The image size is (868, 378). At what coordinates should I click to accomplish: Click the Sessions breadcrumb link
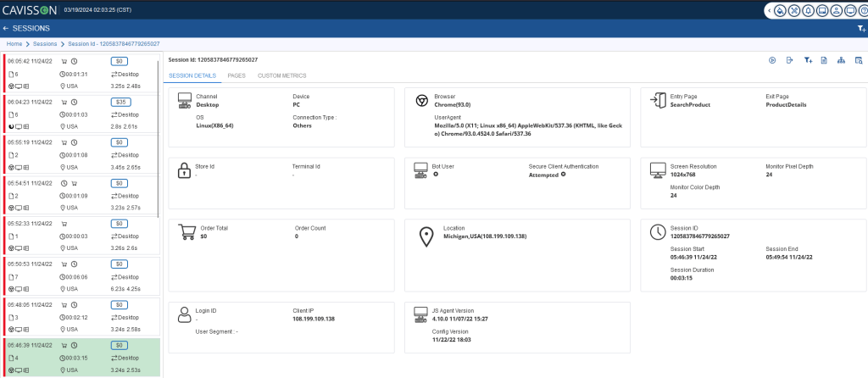45,43
